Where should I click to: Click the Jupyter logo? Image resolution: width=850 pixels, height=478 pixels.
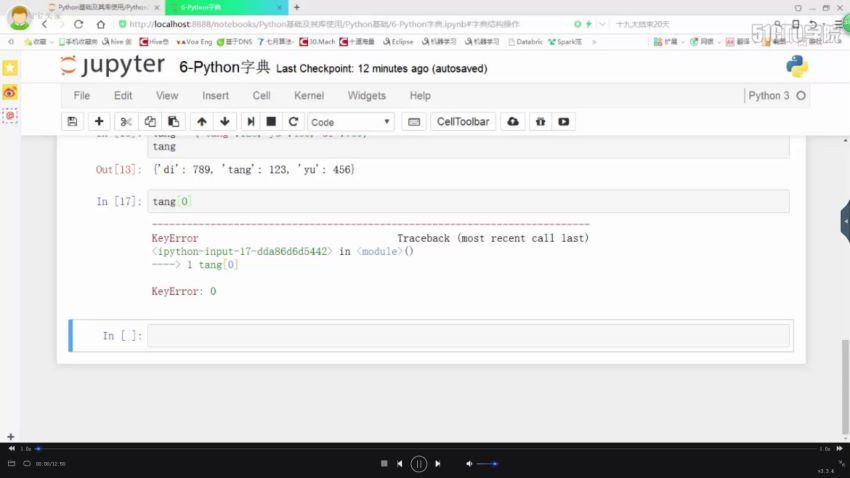point(112,66)
